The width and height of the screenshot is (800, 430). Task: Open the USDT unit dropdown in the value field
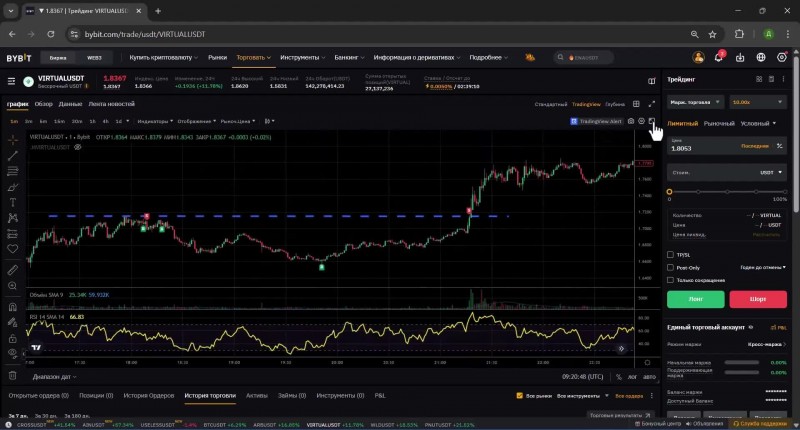(x=771, y=172)
